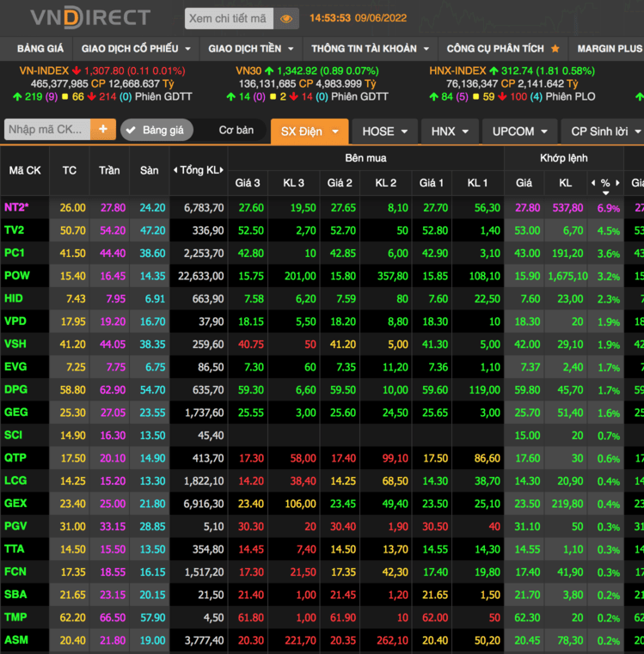Open the Thông tin tài khoản menu
Viewport: 644px width, 654px height.
click(x=370, y=49)
